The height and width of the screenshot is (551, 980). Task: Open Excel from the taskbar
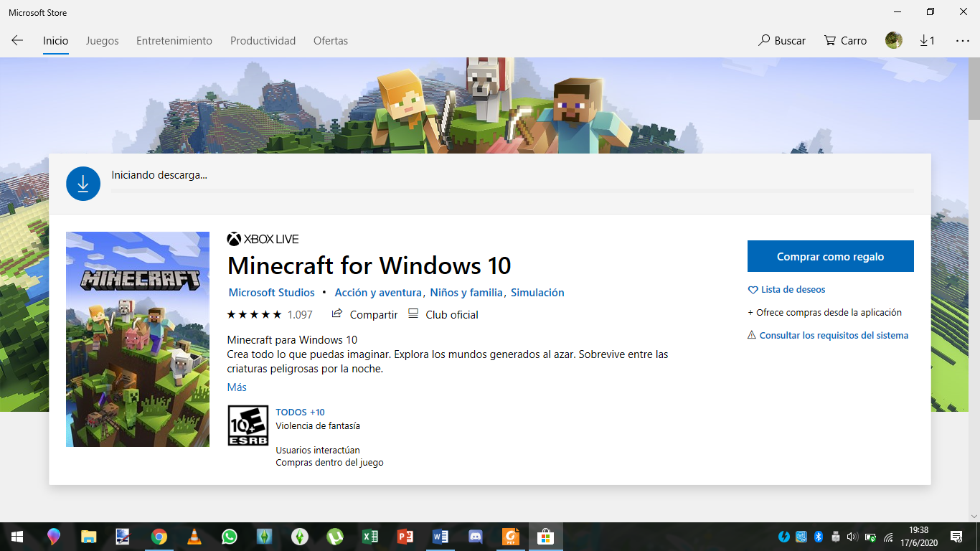[x=369, y=537]
